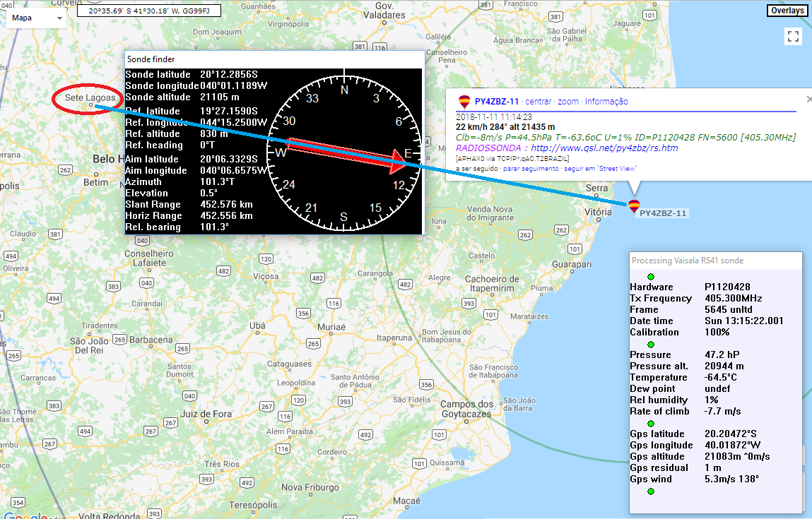Select Gps altitude 21083m value
Image resolution: width=812 pixels, height=519 pixels.
(x=737, y=457)
